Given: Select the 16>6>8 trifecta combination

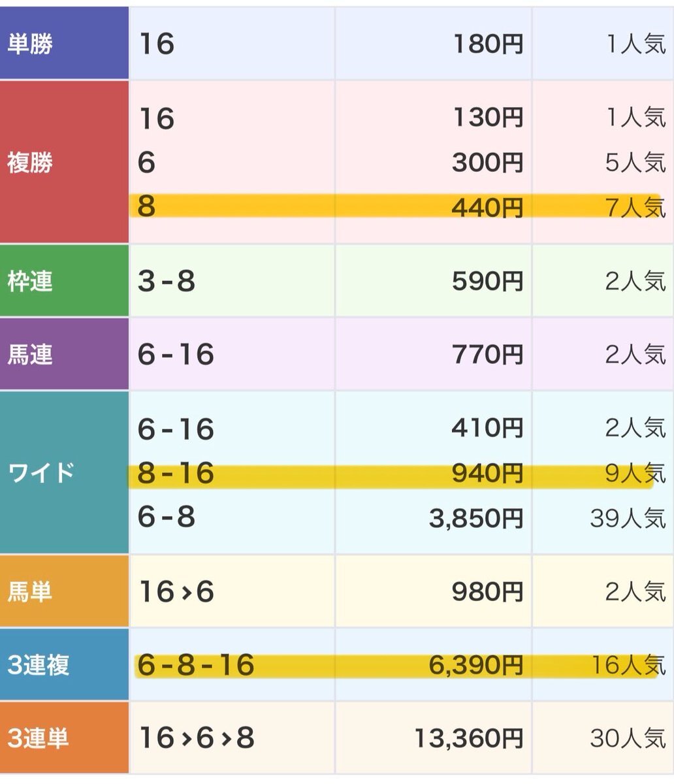Looking at the screenshot, I should (196, 738).
